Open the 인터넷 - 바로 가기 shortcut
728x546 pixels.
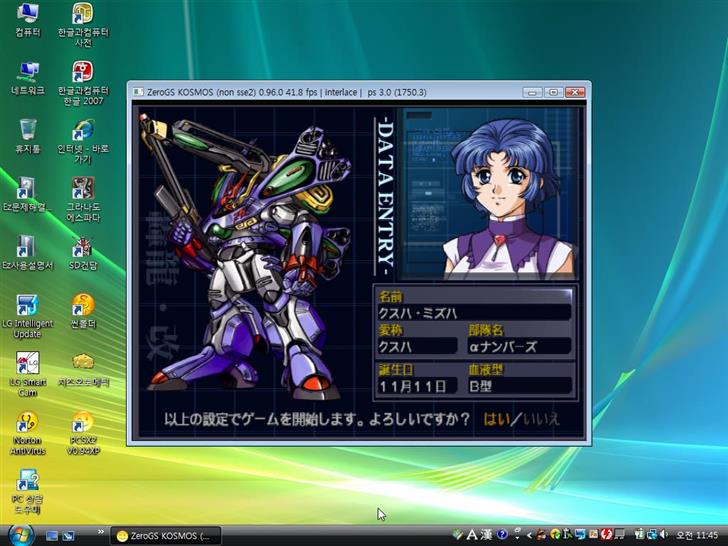(83, 141)
